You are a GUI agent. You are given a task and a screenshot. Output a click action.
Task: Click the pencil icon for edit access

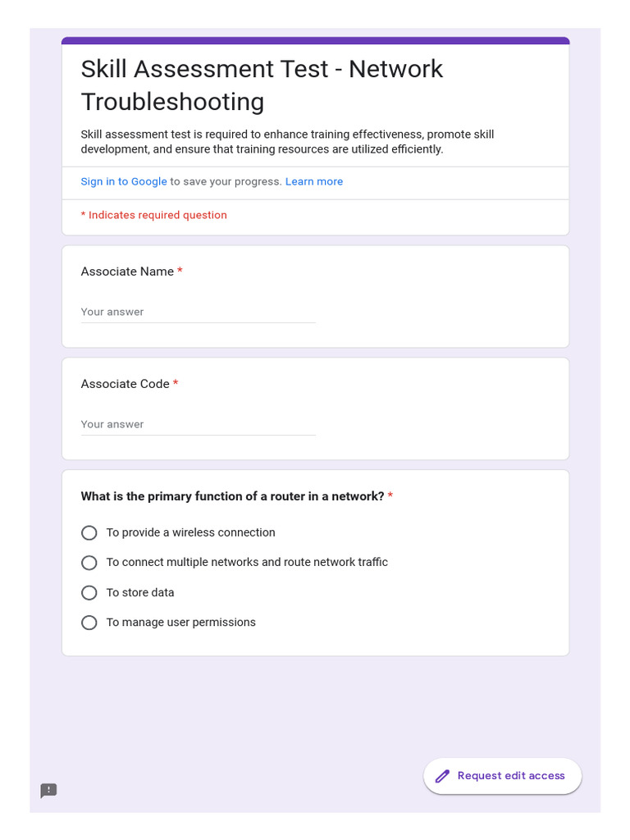[442, 776]
